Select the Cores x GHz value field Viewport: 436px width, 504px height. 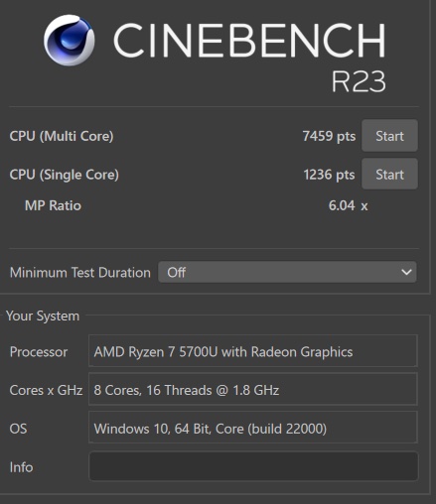[x=253, y=389]
